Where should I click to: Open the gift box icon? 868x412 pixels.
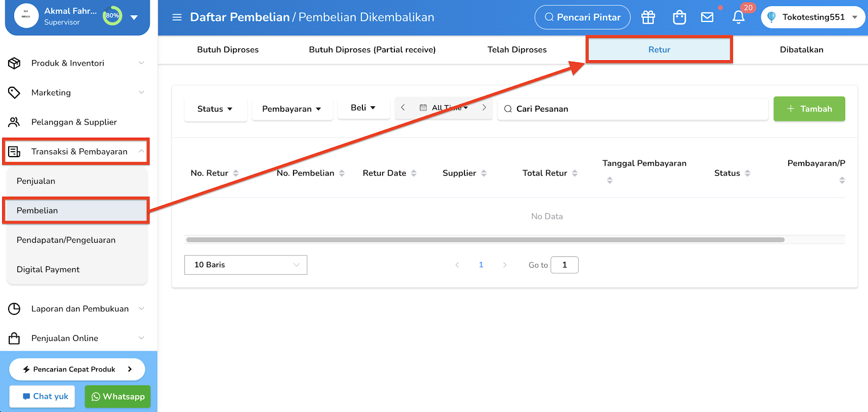tap(648, 17)
